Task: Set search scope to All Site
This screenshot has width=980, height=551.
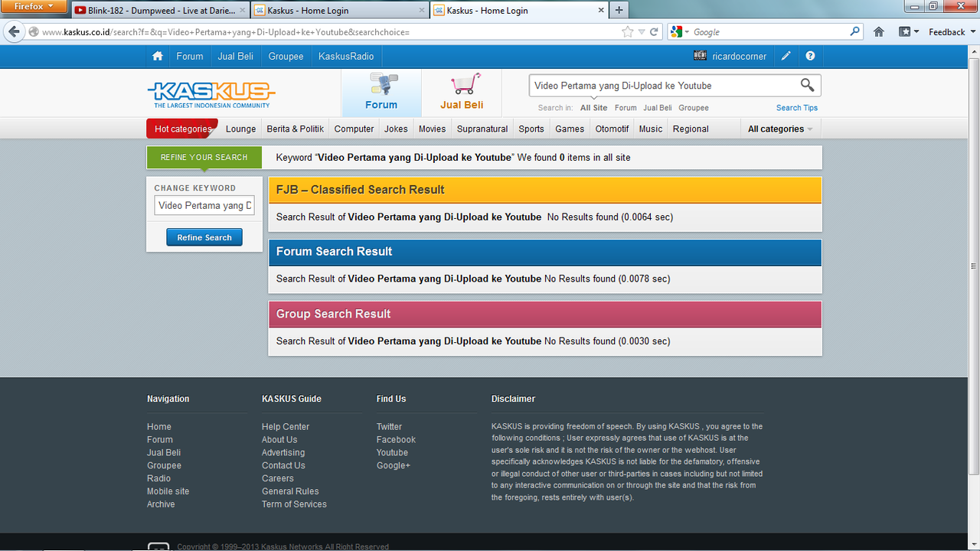Action: click(594, 108)
